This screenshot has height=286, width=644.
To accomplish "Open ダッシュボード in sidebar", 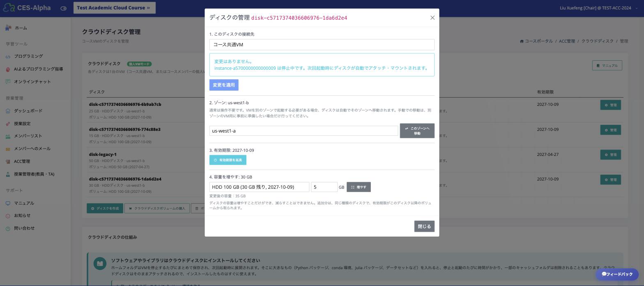I will pyautogui.click(x=28, y=111).
